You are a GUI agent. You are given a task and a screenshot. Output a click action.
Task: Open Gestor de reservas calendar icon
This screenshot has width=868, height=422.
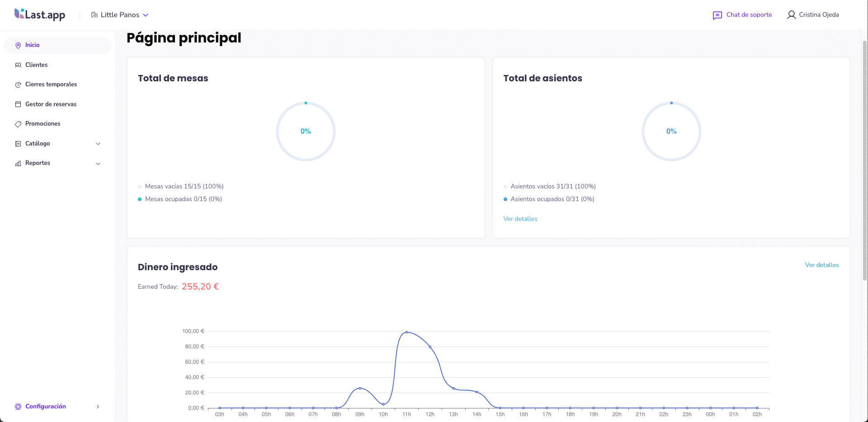(18, 104)
